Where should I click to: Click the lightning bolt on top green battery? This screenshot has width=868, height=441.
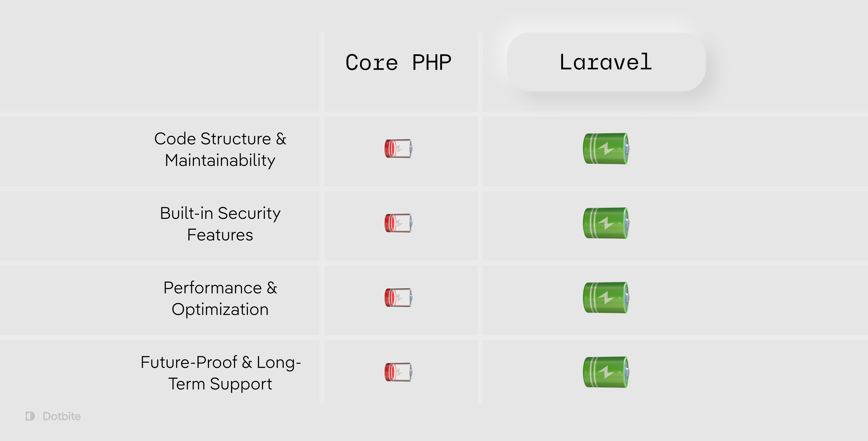(606, 148)
